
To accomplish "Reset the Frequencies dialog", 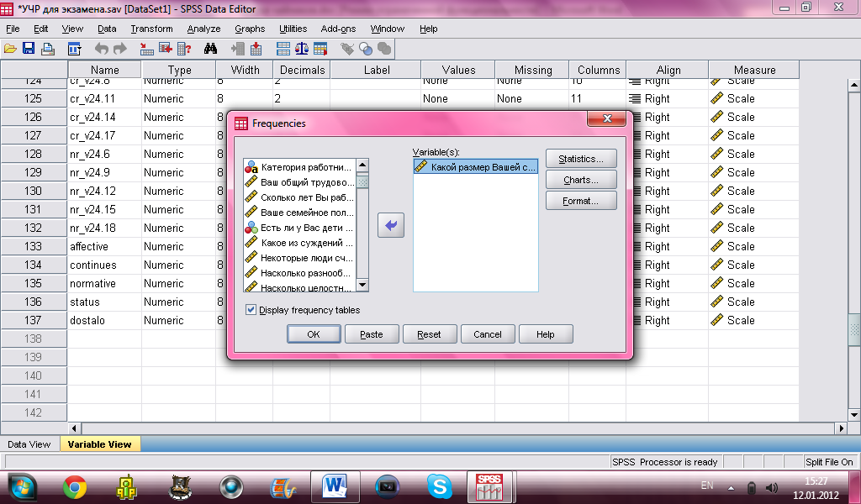I will point(430,334).
